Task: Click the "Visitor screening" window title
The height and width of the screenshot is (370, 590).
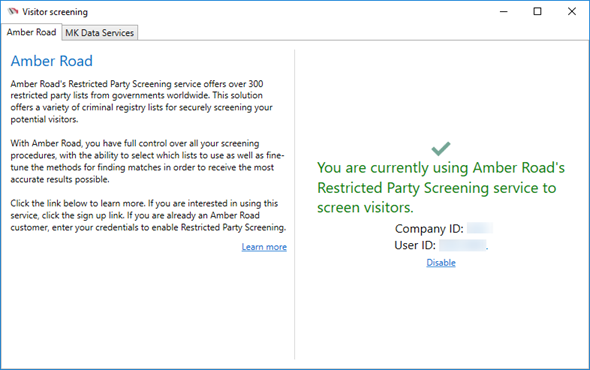Action: pos(55,12)
